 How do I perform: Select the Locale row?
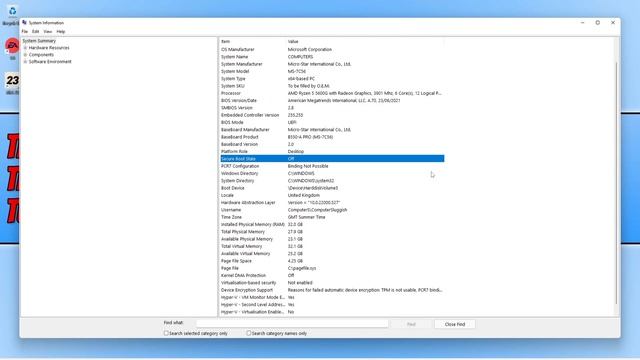(x=332, y=195)
